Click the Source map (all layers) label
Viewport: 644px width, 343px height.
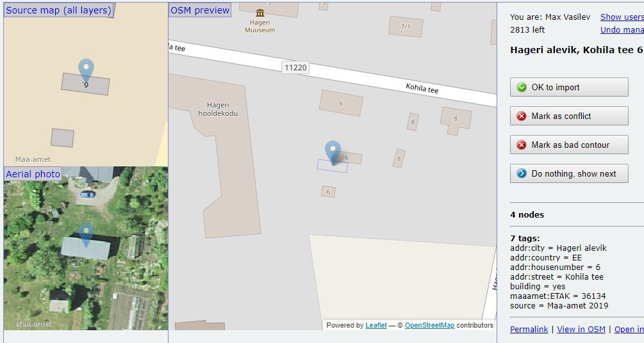point(58,10)
